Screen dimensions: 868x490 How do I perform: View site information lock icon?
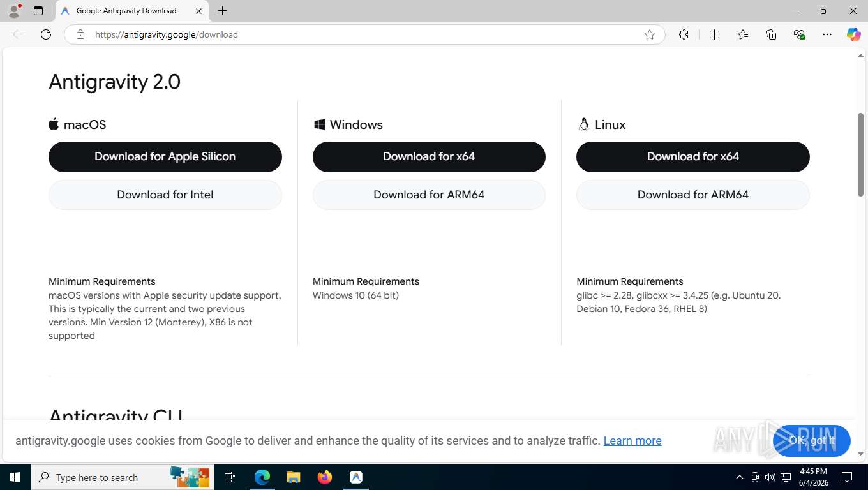pyautogui.click(x=80, y=34)
